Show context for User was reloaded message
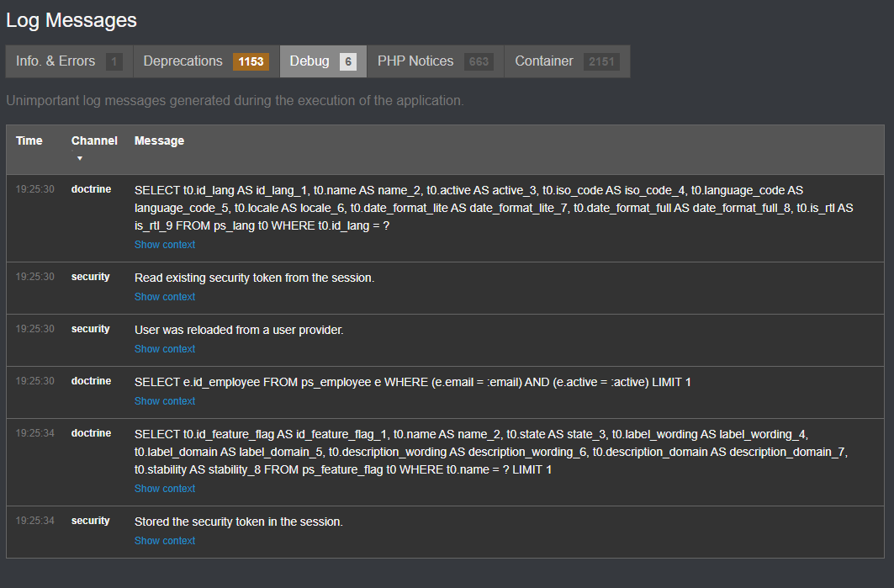 [x=165, y=349]
